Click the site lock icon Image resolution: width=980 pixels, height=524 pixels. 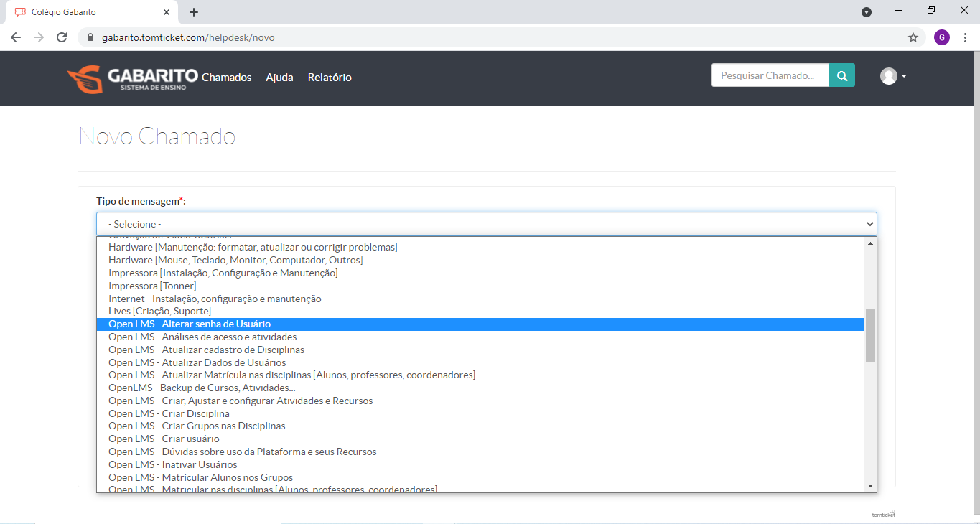(x=90, y=37)
